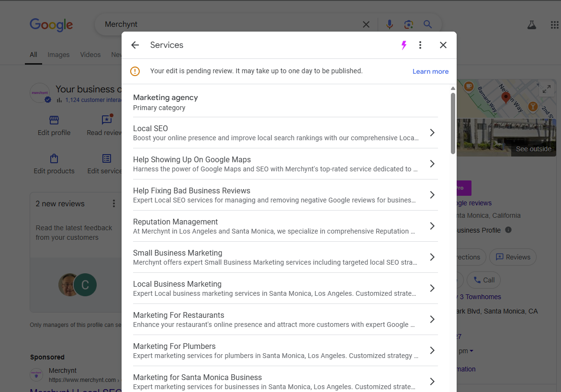The image size is (561, 392).
Task: Go to the Google logo homepage
Action: click(x=51, y=25)
